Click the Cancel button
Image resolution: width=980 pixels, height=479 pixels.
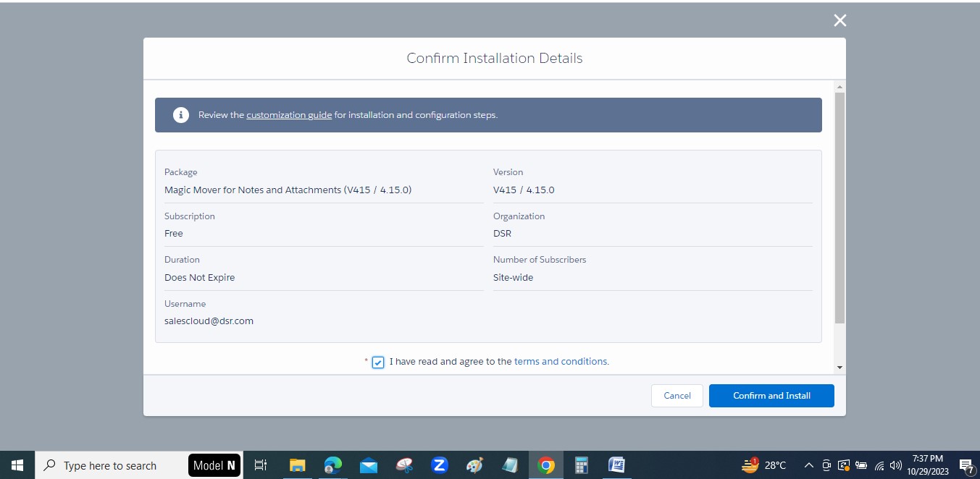click(x=677, y=396)
